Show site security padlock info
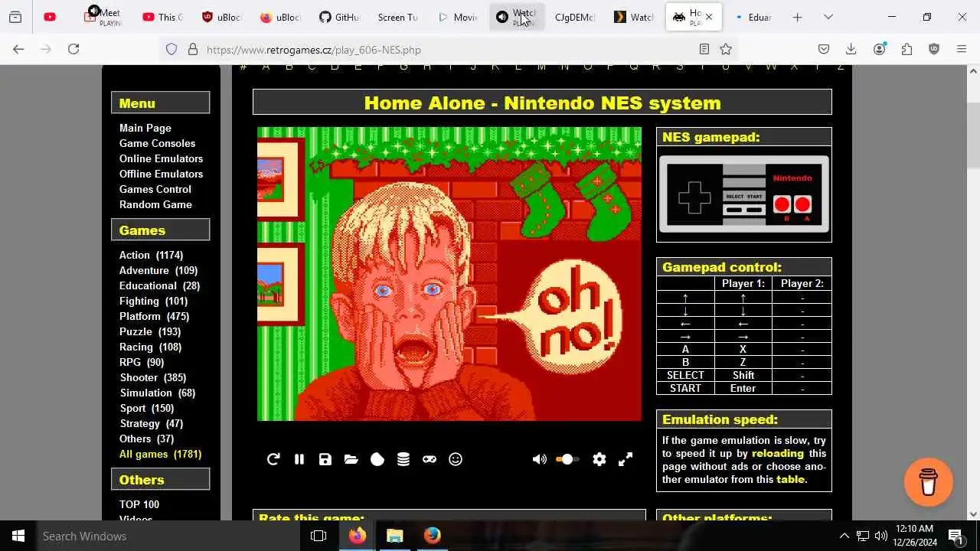 click(193, 49)
